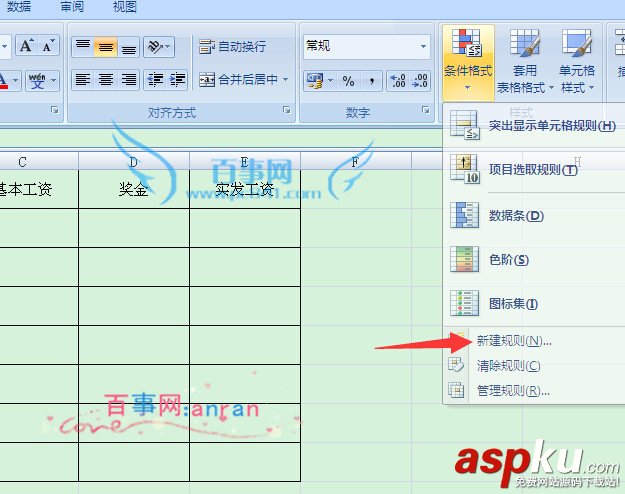Click the clear rules eraser icon

tap(456, 364)
